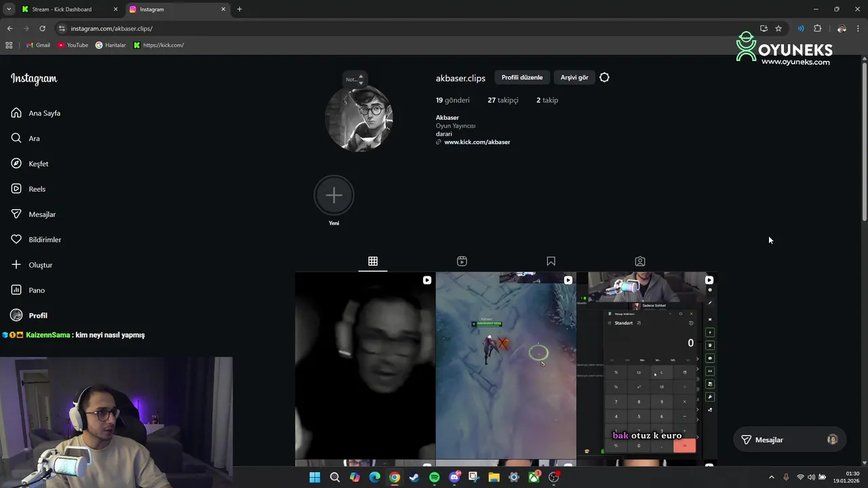Switch to Stream - Kick Dashboard tab
This screenshot has height=488, width=868.
pos(62,9)
